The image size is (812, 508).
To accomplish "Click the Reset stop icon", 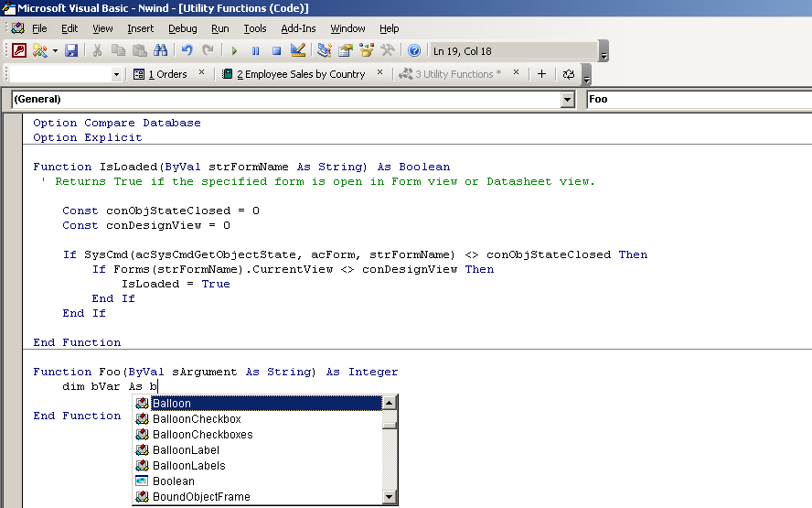I will click(x=276, y=51).
